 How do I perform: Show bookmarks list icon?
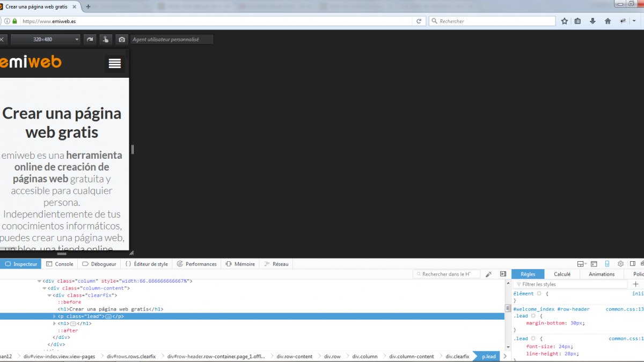(x=578, y=21)
